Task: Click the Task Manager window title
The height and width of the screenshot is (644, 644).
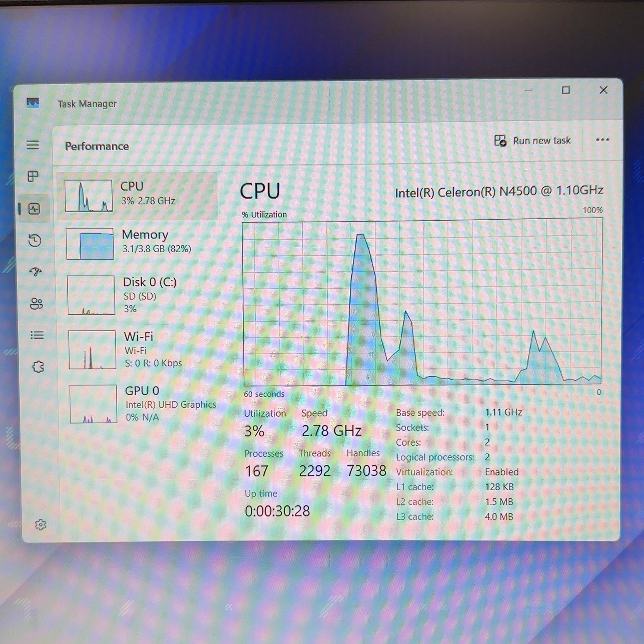Action: click(x=87, y=104)
